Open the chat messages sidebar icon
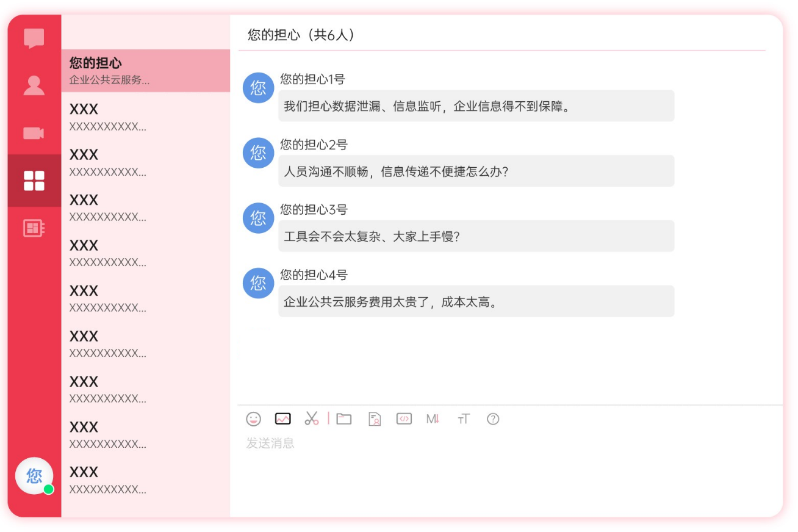The width and height of the screenshot is (798, 532). pyautogui.click(x=34, y=38)
